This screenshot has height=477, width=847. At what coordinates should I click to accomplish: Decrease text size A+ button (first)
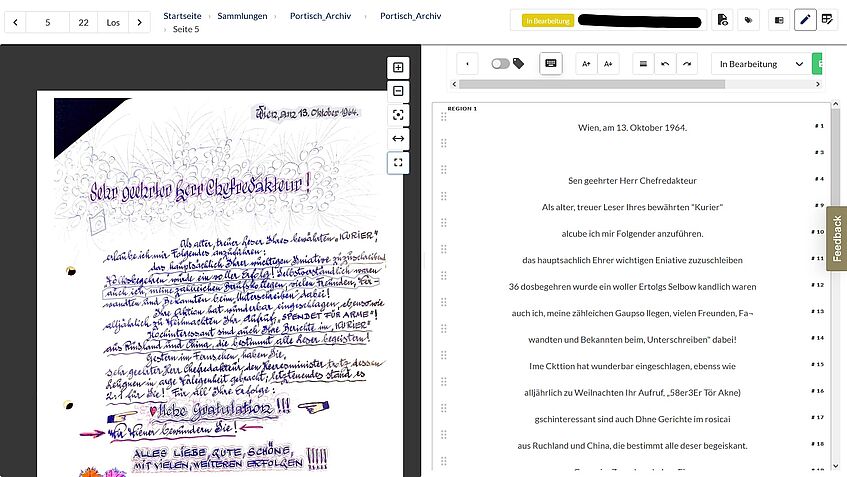pos(586,64)
